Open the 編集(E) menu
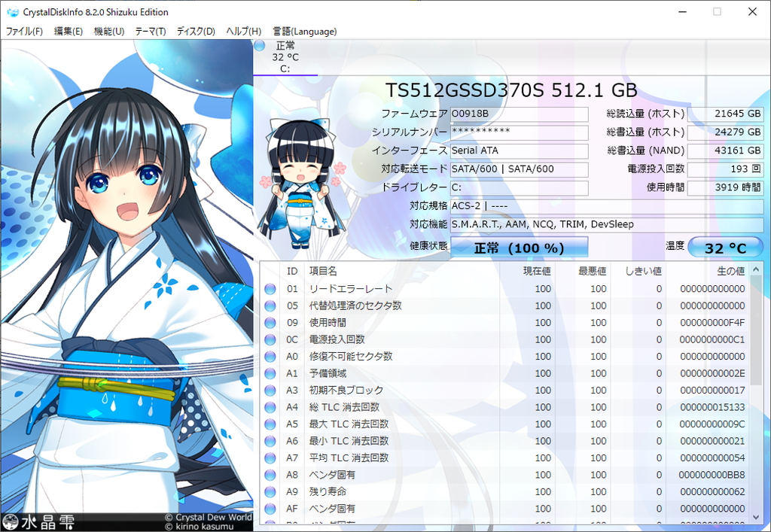 point(68,32)
